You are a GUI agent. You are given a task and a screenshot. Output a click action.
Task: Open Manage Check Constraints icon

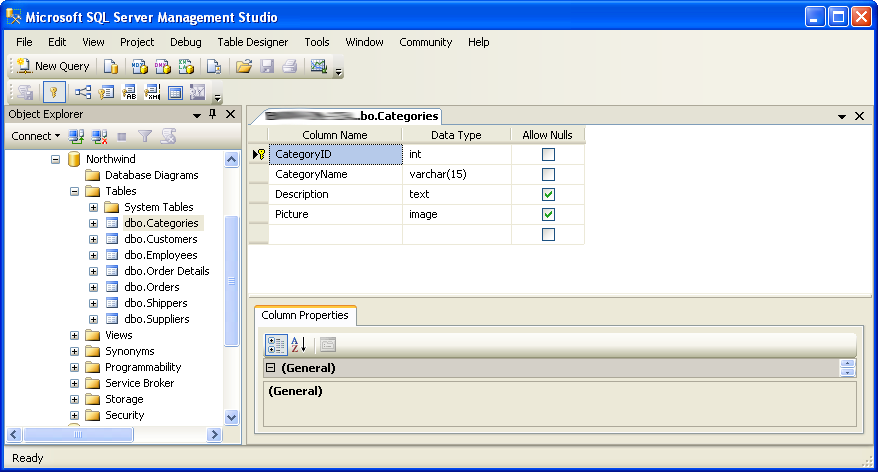175,92
